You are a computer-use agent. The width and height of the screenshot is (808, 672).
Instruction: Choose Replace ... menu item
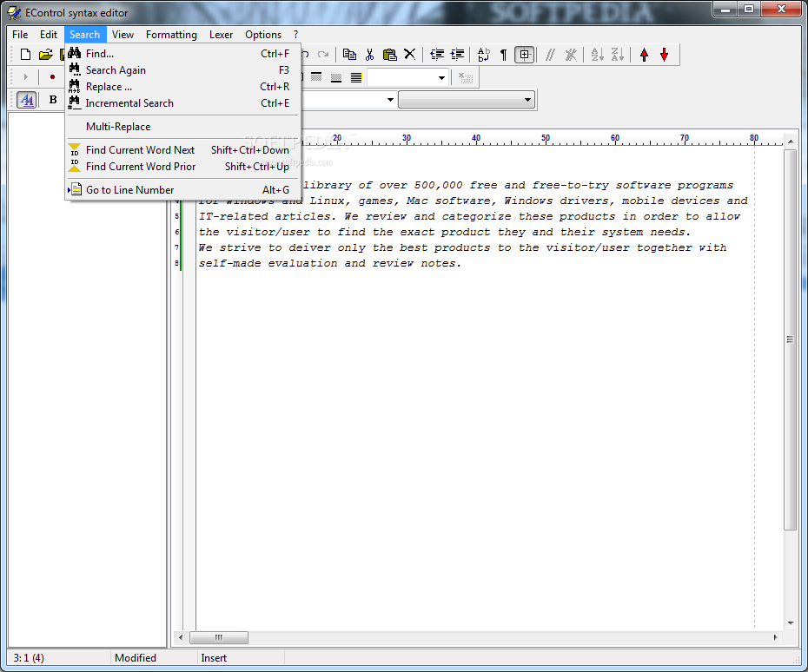point(183,87)
